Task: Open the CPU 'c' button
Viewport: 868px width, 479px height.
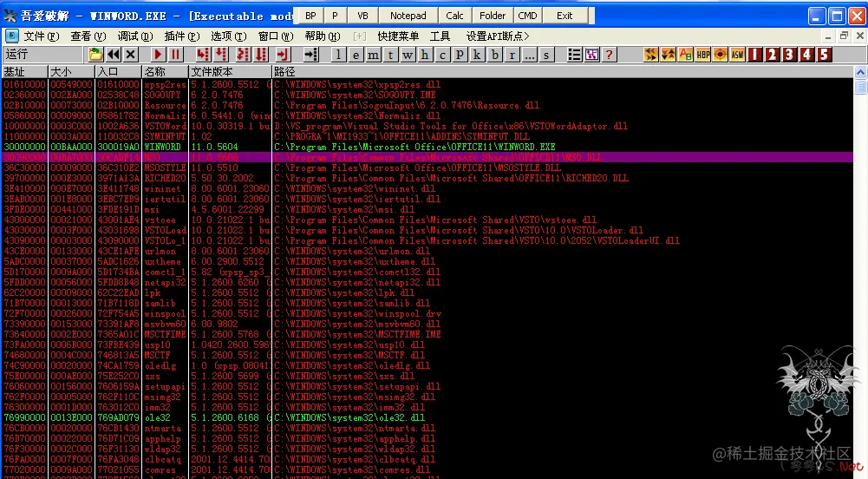Action: pyautogui.click(x=442, y=55)
